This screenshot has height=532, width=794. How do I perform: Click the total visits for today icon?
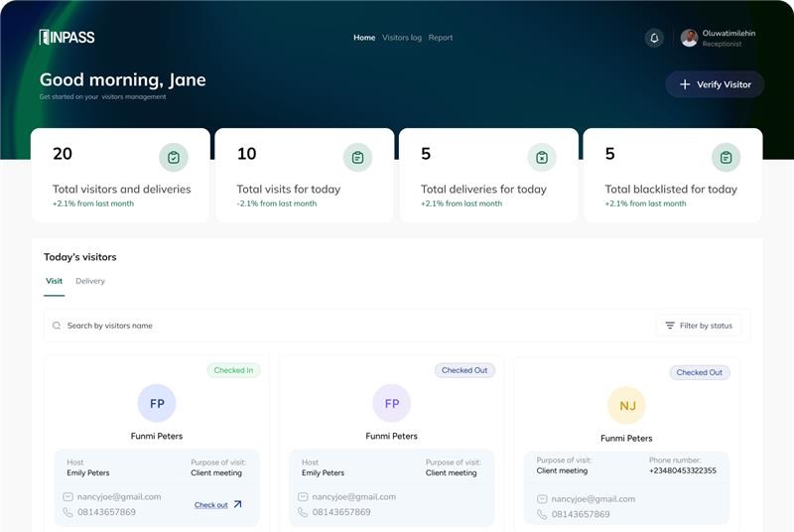click(357, 157)
